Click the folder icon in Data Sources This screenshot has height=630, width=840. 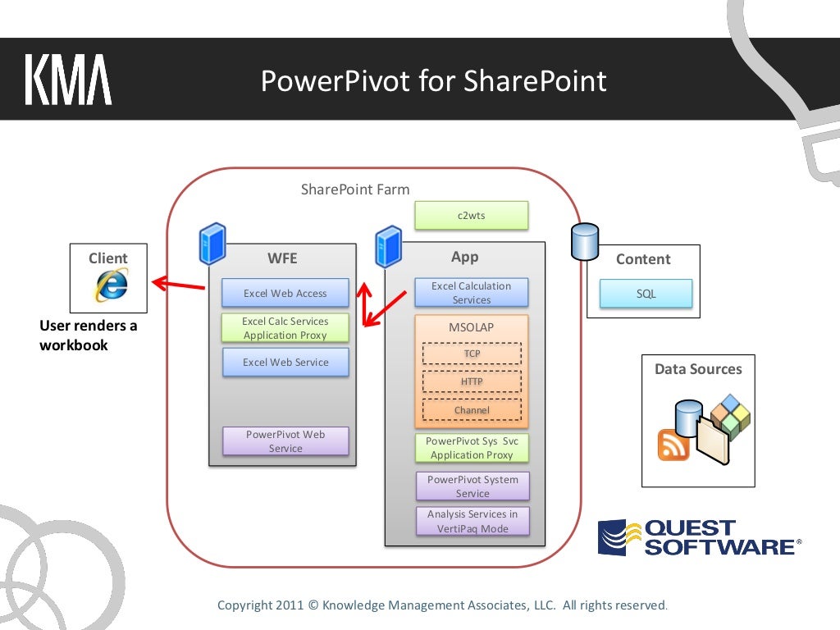pos(713,440)
